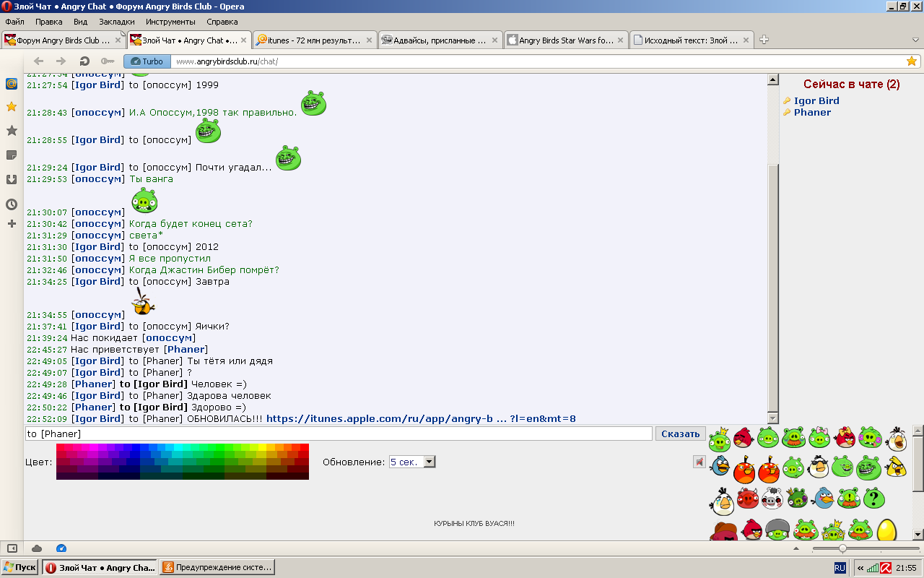This screenshot has height=578, width=924.
Task: Open the iTunes Apple link in chat
Action: pyautogui.click(x=421, y=419)
